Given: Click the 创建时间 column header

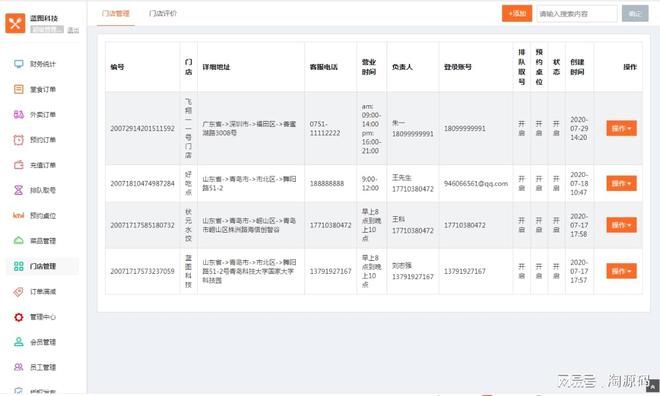Looking at the screenshot, I should [577, 67].
